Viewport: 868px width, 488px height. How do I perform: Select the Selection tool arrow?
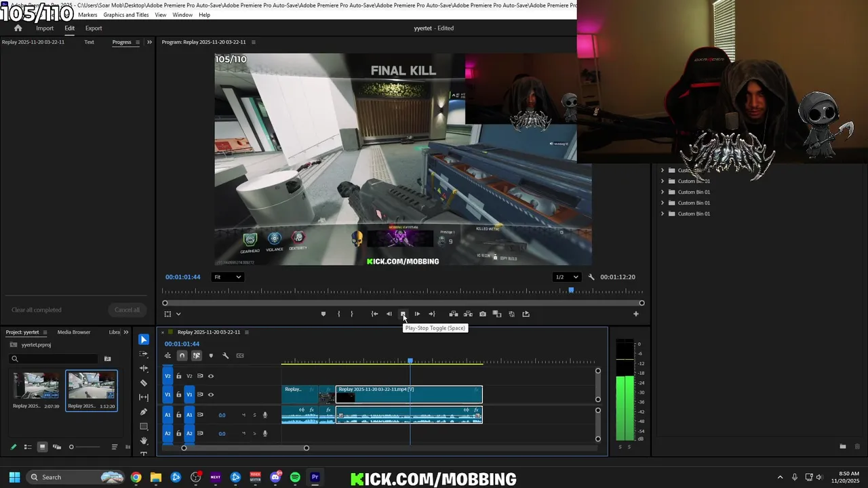coord(144,340)
